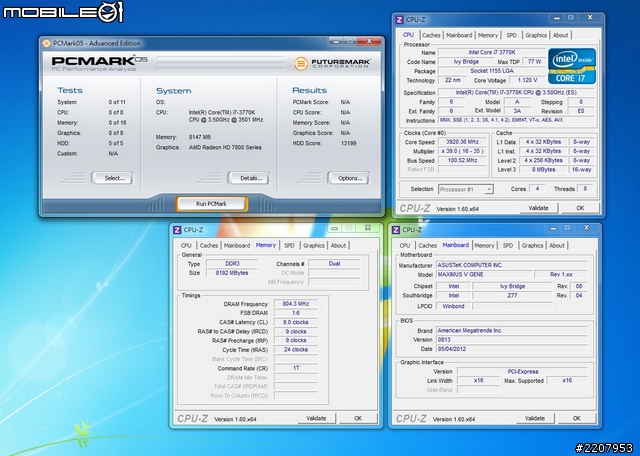
Task: Click the DRAM Frequency 804.3 MHz value
Action: (x=296, y=304)
